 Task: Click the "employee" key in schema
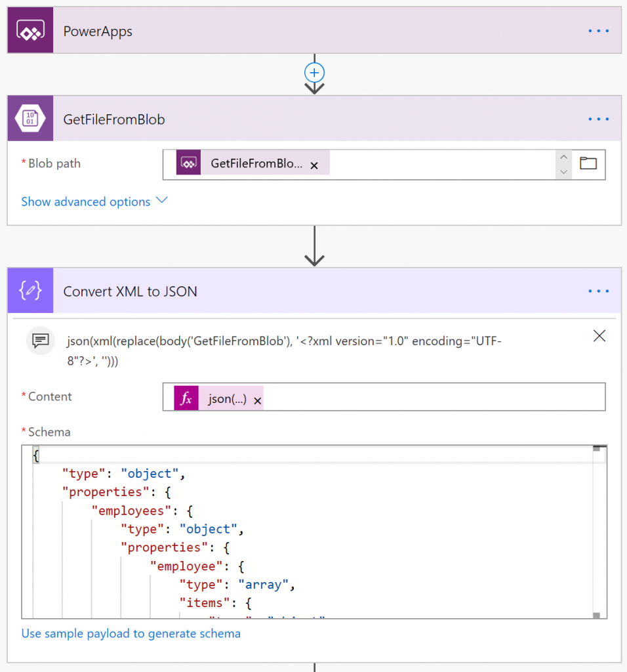186,566
